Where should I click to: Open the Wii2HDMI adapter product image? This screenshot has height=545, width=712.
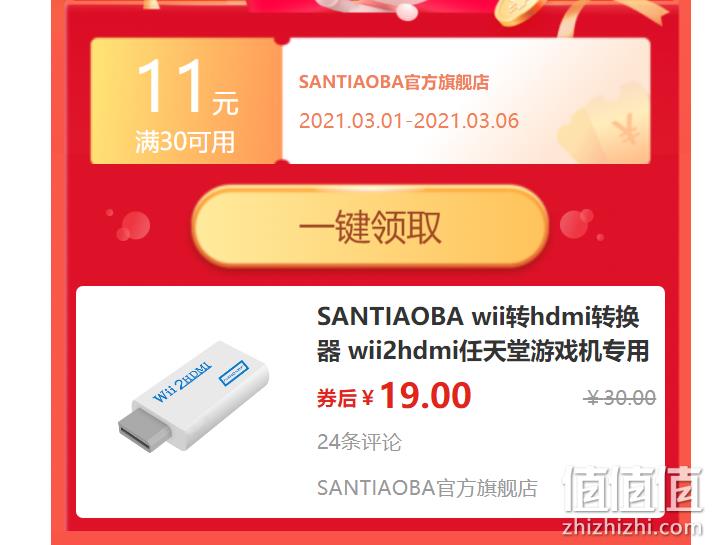194,396
